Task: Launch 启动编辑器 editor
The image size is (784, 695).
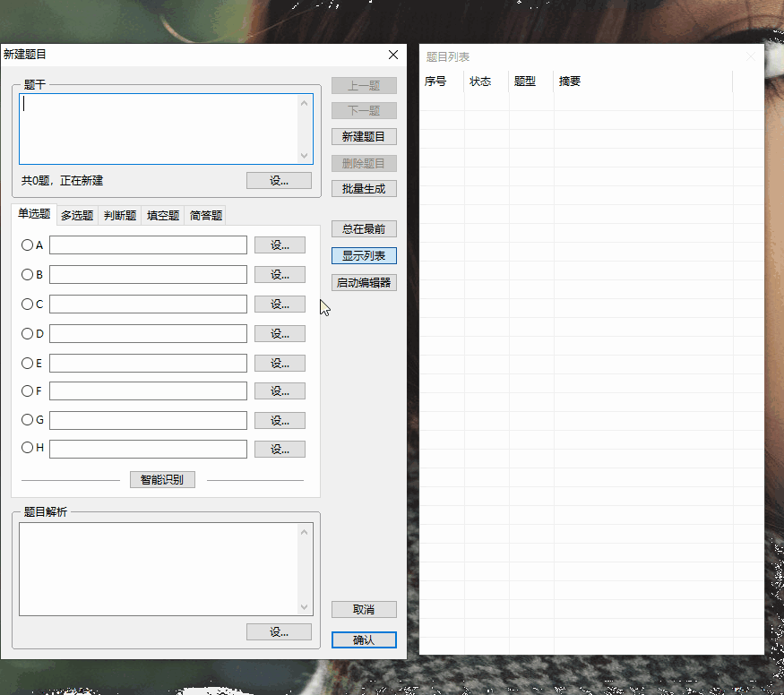Action: (x=364, y=283)
